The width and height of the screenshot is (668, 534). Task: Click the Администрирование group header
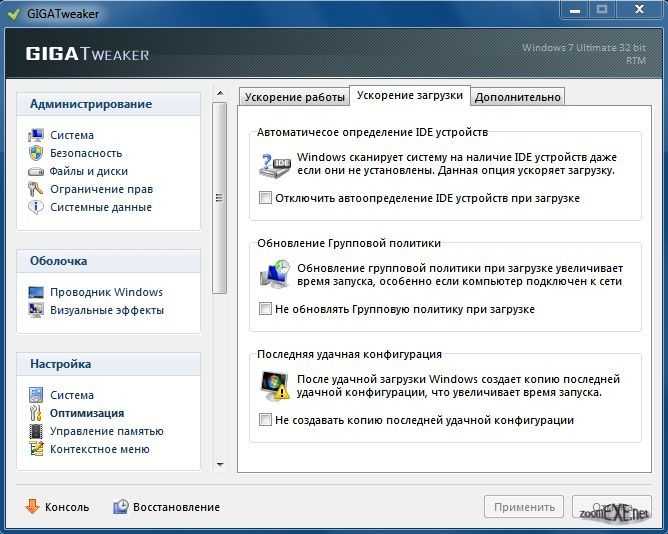tap(109, 104)
